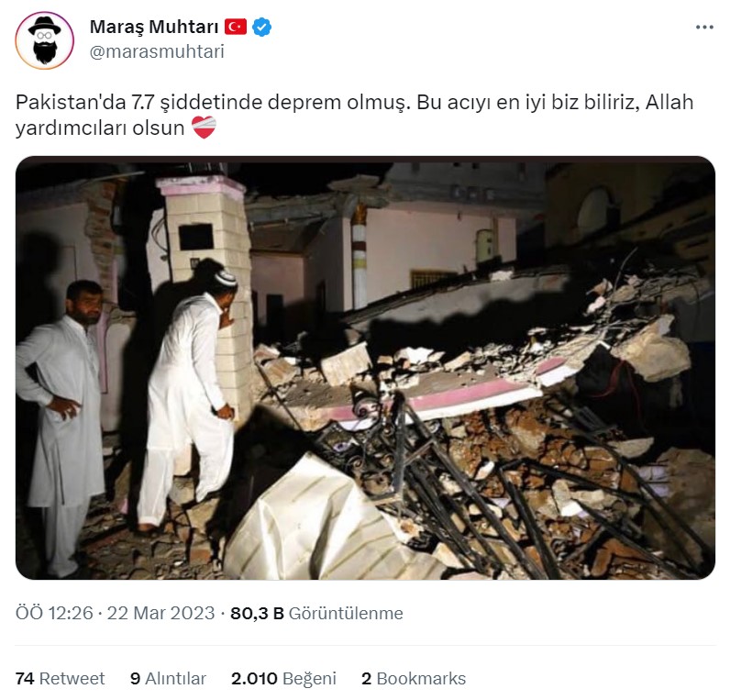Click the number 74 beside Retweet
The width and height of the screenshot is (730, 700).
click(25, 679)
